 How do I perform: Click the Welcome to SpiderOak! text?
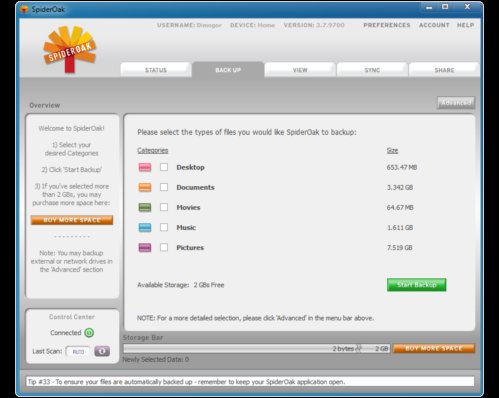click(71, 128)
